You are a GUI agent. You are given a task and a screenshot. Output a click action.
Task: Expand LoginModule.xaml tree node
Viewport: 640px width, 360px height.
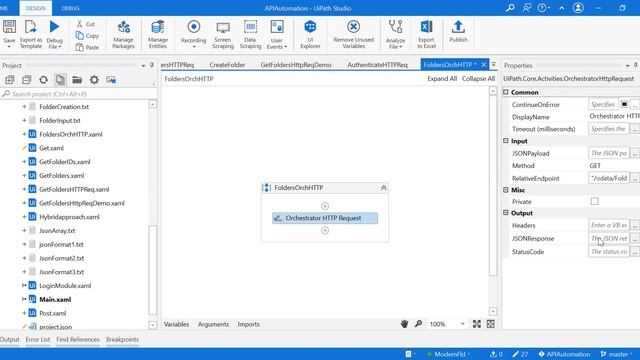[24, 285]
